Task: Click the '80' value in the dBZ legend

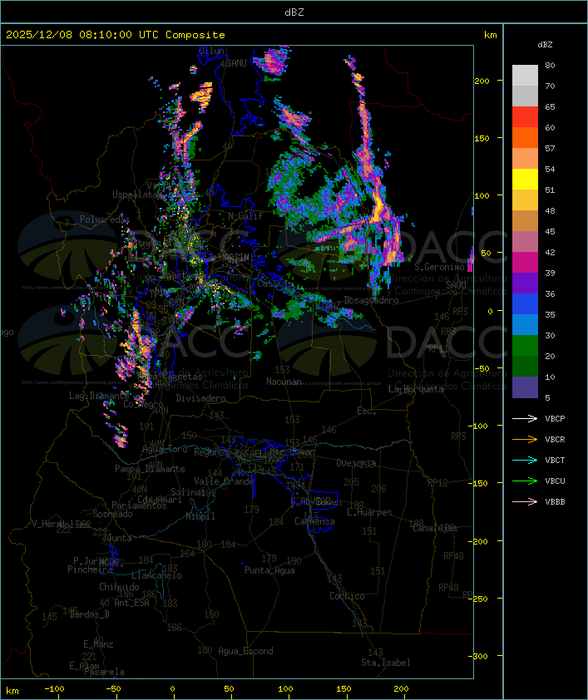Action: pyautogui.click(x=550, y=65)
